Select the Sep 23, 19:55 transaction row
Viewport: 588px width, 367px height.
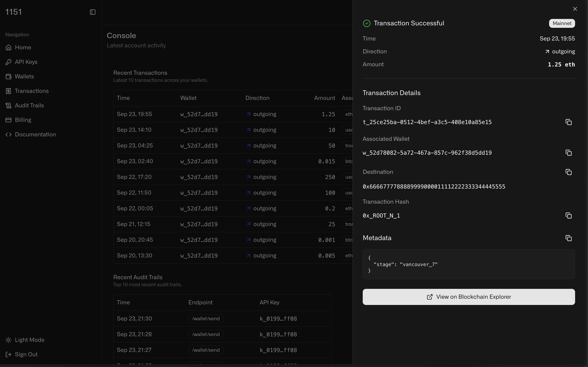[x=233, y=114]
